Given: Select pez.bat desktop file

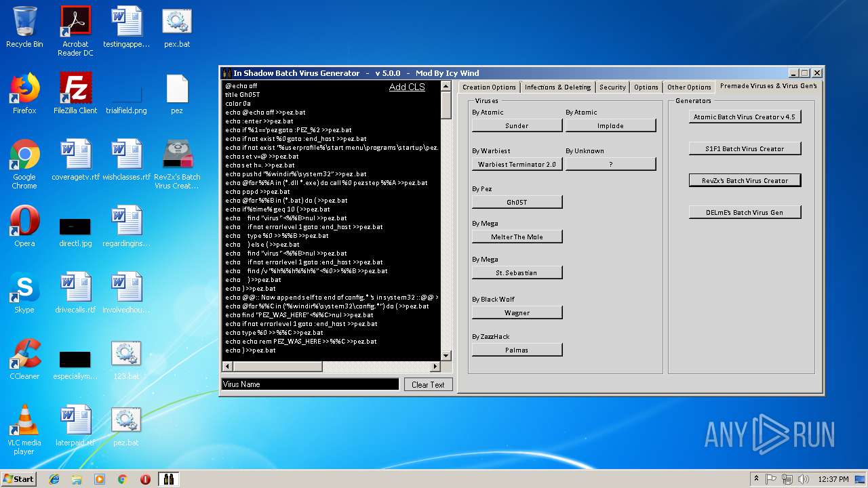Looking at the screenshot, I should pyautogui.click(x=126, y=426).
